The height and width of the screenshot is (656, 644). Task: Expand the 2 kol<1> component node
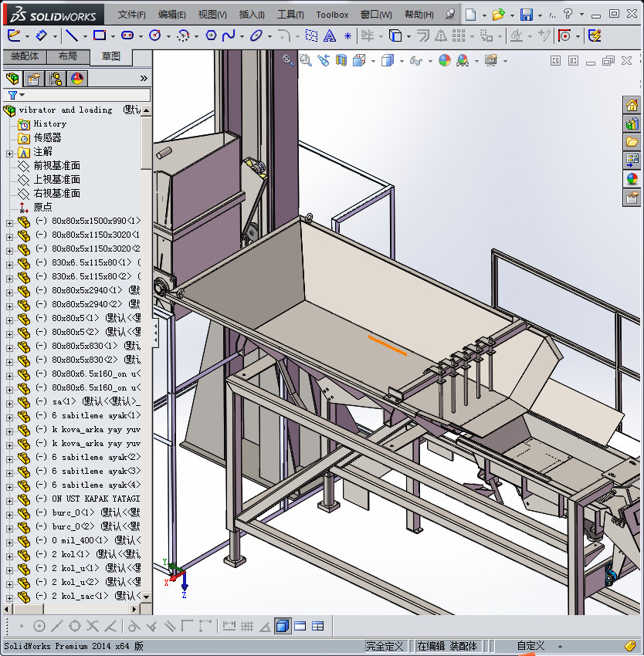(x=9, y=554)
